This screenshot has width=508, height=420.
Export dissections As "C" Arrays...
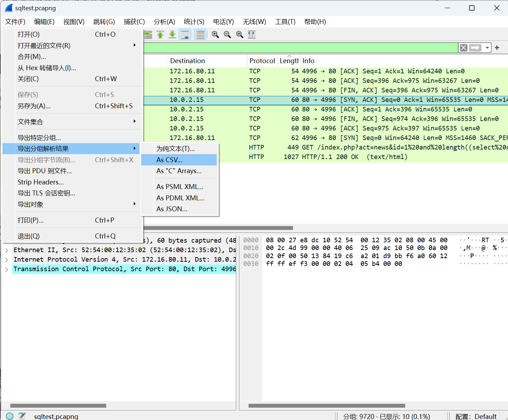click(x=179, y=171)
